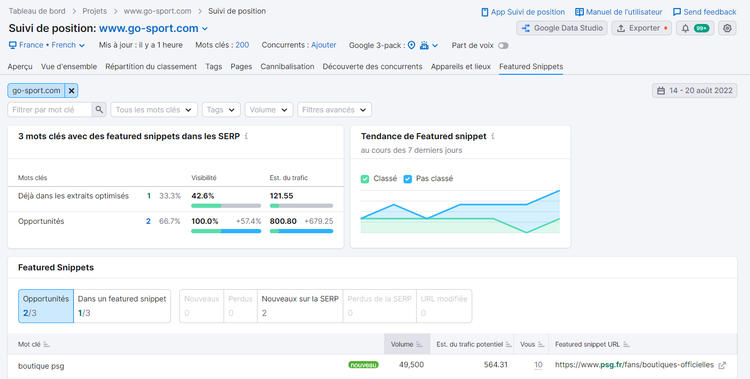The width and height of the screenshot is (750, 379).
Task: Select the Opportunités 2/3 filter tab
Action: pos(46,306)
